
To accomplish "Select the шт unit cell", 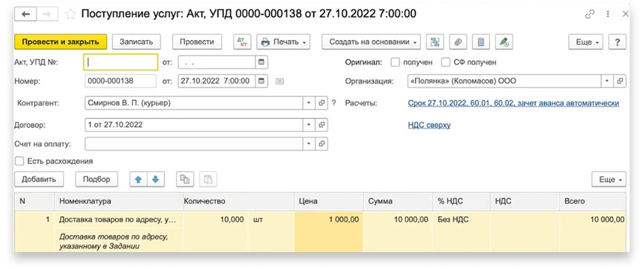I will 271,220.
